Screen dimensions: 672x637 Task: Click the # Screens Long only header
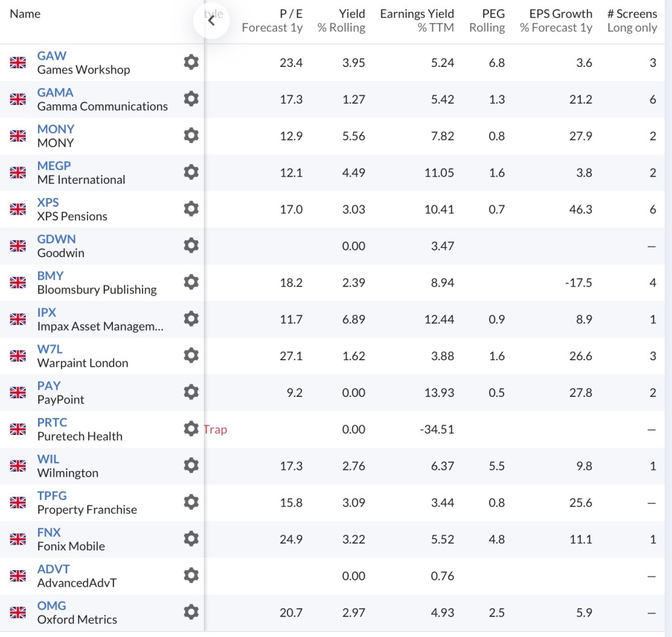631,20
